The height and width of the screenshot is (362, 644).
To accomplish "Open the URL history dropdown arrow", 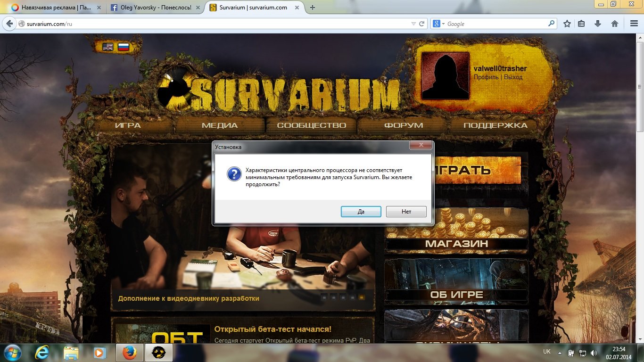I will [x=413, y=24].
